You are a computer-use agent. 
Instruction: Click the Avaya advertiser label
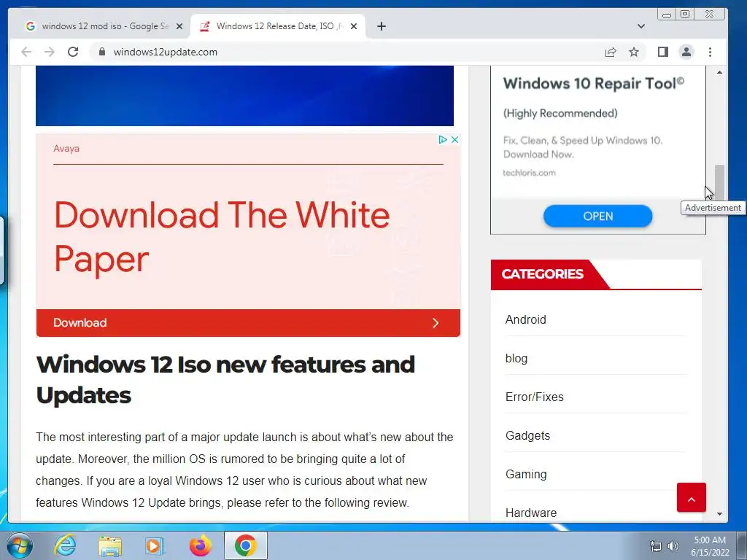[66, 149]
